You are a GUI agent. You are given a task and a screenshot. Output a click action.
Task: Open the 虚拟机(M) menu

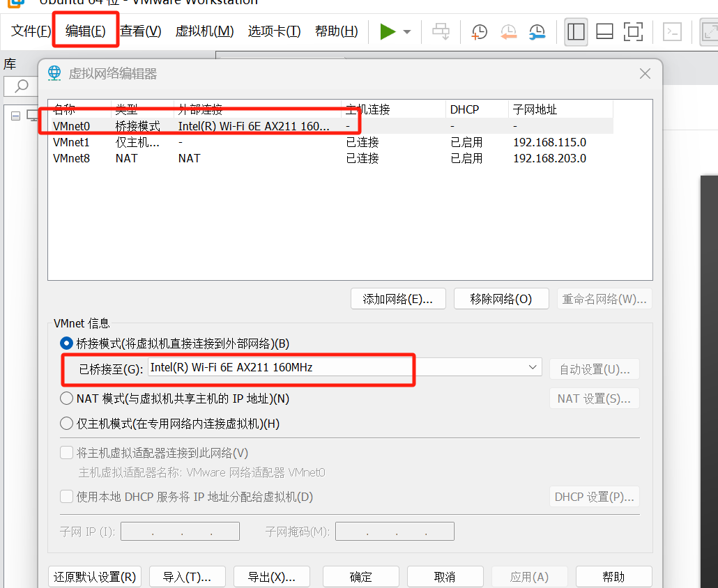[x=204, y=31]
